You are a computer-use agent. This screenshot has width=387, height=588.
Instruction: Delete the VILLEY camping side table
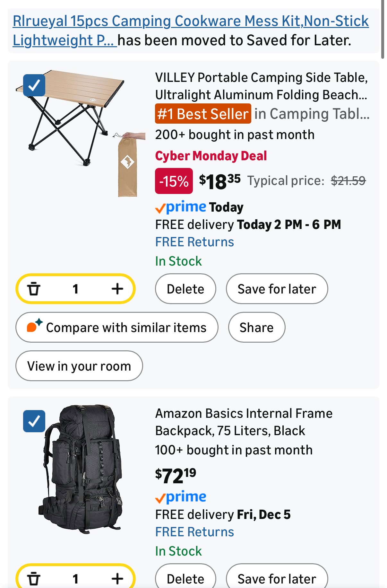[x=185, y=289]
